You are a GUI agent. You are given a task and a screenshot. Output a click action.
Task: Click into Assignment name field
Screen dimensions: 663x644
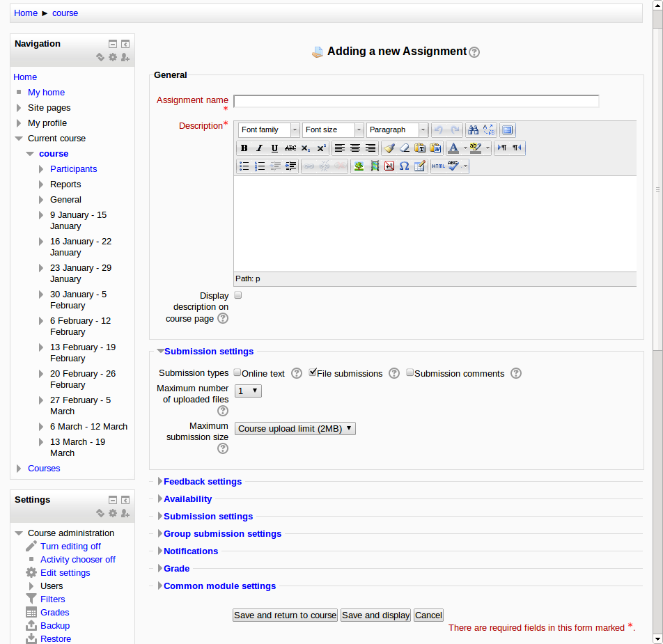click(416, 101)
